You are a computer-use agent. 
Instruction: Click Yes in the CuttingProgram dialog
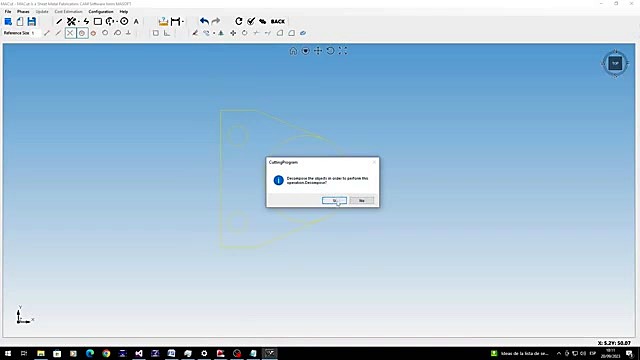point(334,200)
